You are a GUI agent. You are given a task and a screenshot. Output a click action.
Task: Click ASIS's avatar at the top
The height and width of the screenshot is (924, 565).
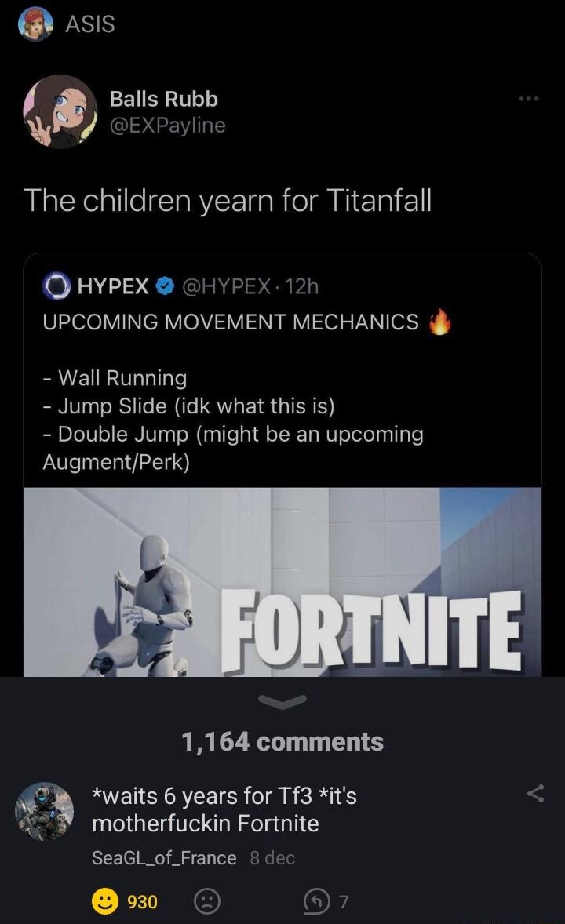(35, 24)
